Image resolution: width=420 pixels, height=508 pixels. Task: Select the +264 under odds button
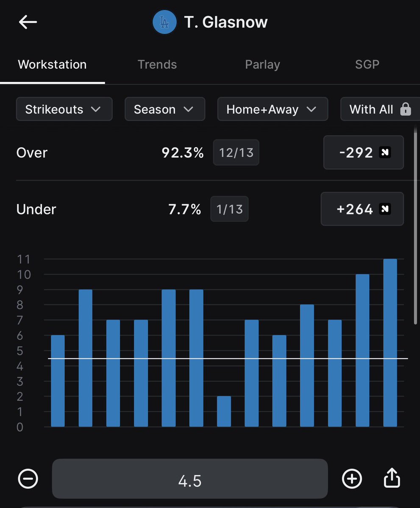pyautogui.click(x=362, y=209)
